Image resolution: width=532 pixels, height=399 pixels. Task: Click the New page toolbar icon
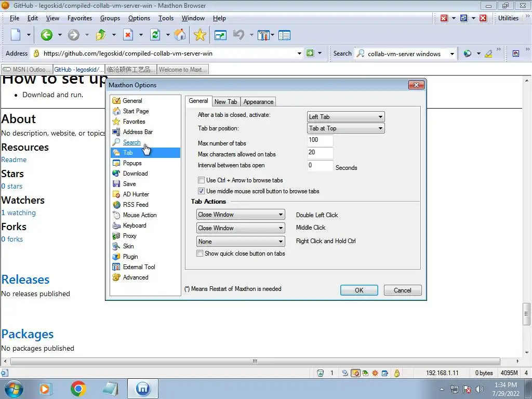[x=16, y=35]
